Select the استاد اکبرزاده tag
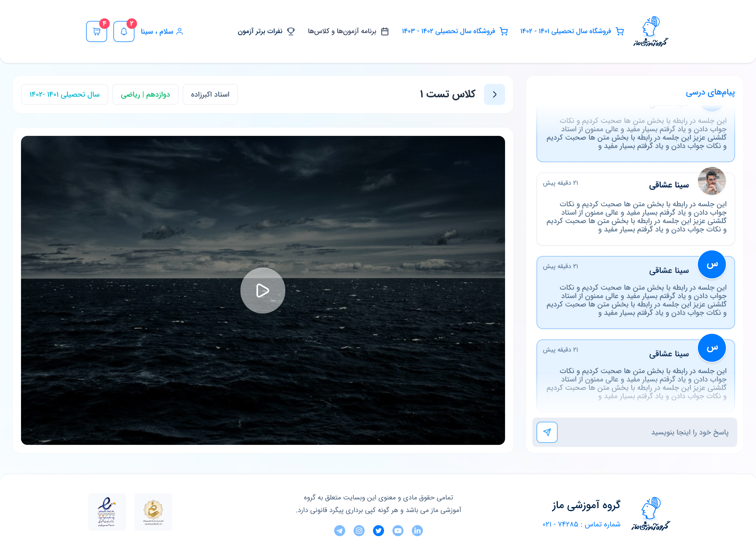Screen dimensions: 756x554 [210, 95]
